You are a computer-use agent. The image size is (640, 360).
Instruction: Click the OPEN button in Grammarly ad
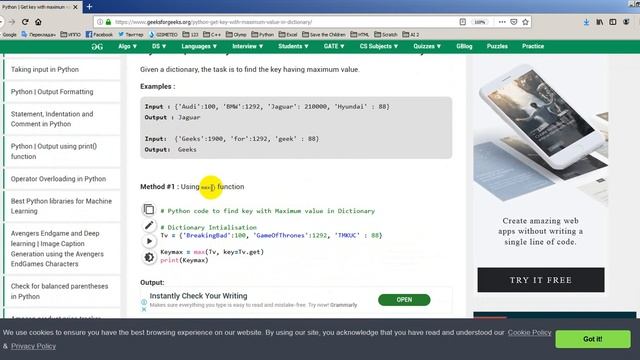[x=404, y=300]
